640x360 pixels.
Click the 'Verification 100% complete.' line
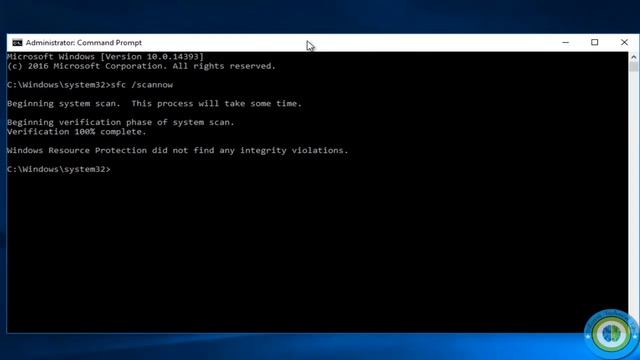(x=76, y=131)
